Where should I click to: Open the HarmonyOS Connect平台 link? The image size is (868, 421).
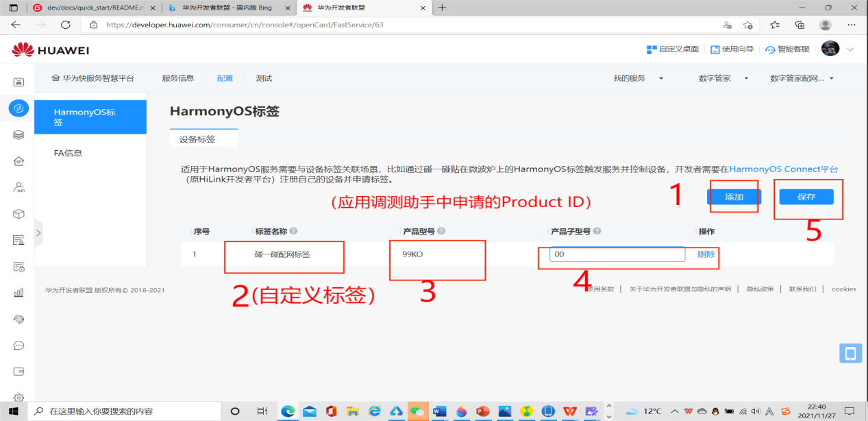click(x=784, y=169)
